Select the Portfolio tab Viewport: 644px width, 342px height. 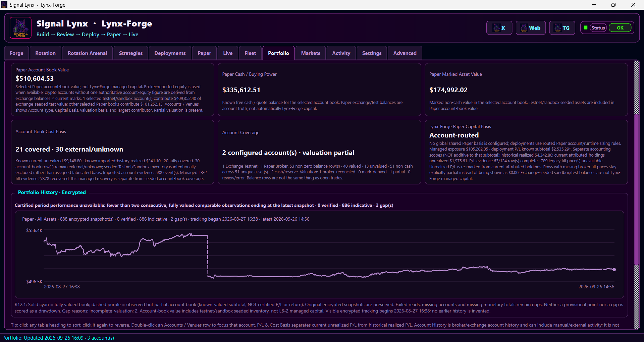278,53
